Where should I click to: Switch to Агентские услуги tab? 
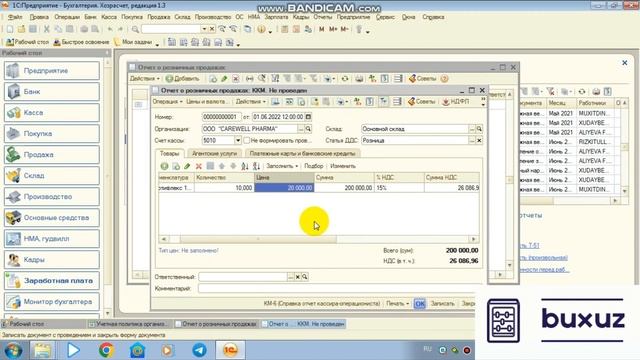click(x=214, y=153)
